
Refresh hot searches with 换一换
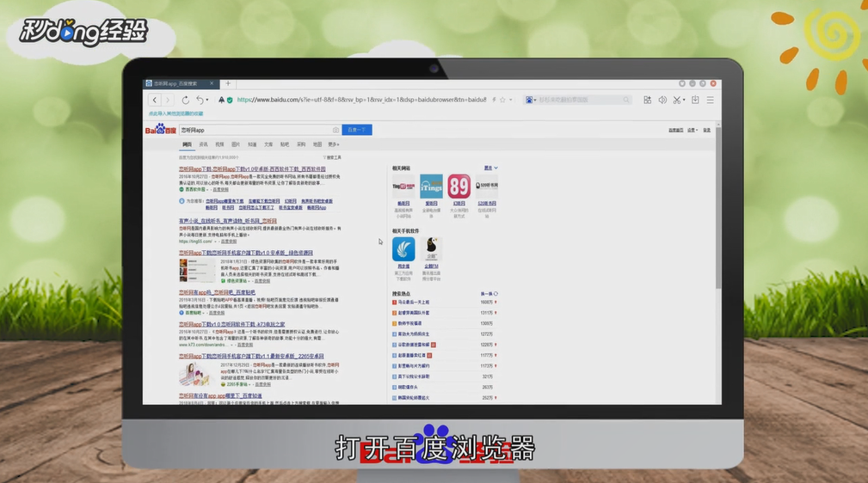click(x=489, y=294)
